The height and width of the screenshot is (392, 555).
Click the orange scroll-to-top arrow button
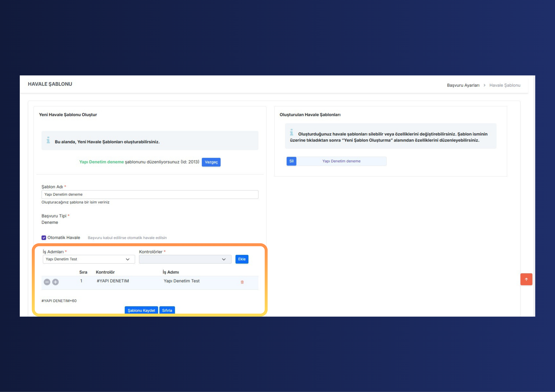tap(526, 279)
